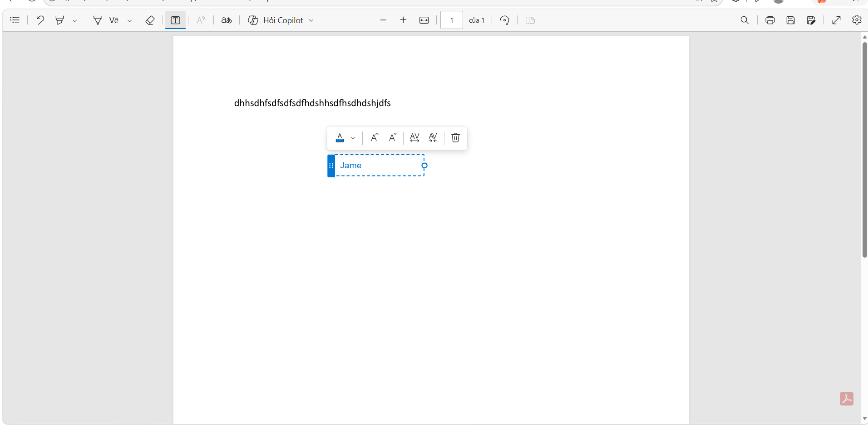Select the eraser tool
The image size is (868, 425).
tap(150, 20)
